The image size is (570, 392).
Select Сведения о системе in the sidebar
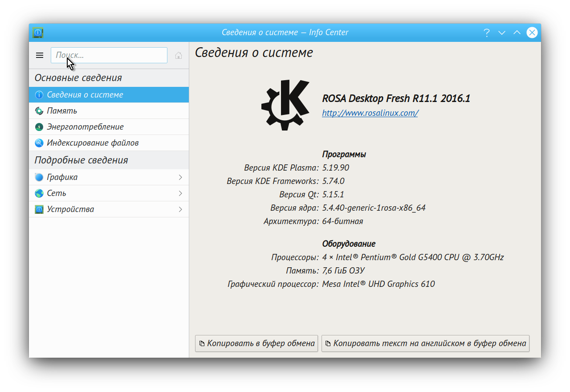pyautogui.click(x=109, y=95)
